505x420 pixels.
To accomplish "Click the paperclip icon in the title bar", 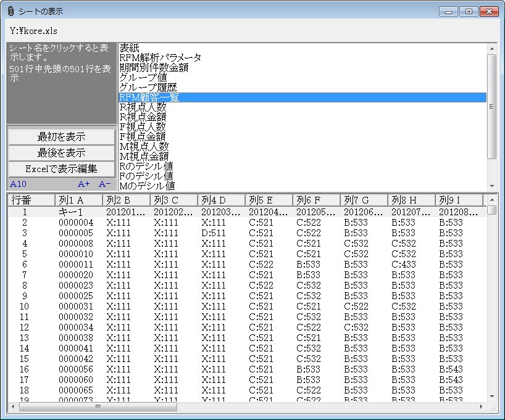I will pos(10,11).
